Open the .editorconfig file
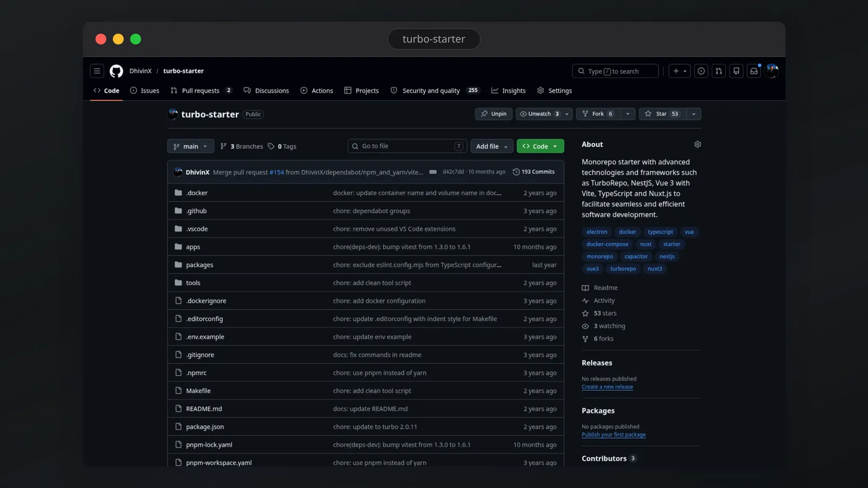 point(205,319)
